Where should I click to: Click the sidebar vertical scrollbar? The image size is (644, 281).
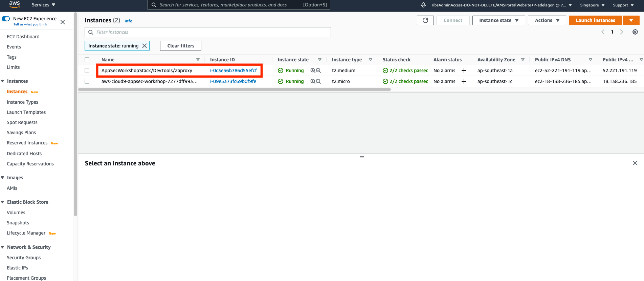click(x=75, y=114)
